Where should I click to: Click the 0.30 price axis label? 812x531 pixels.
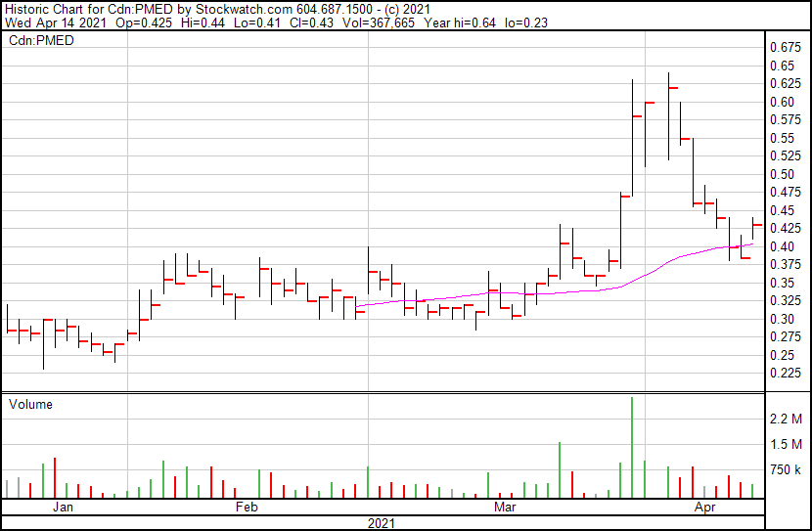(x=782, y=320)
